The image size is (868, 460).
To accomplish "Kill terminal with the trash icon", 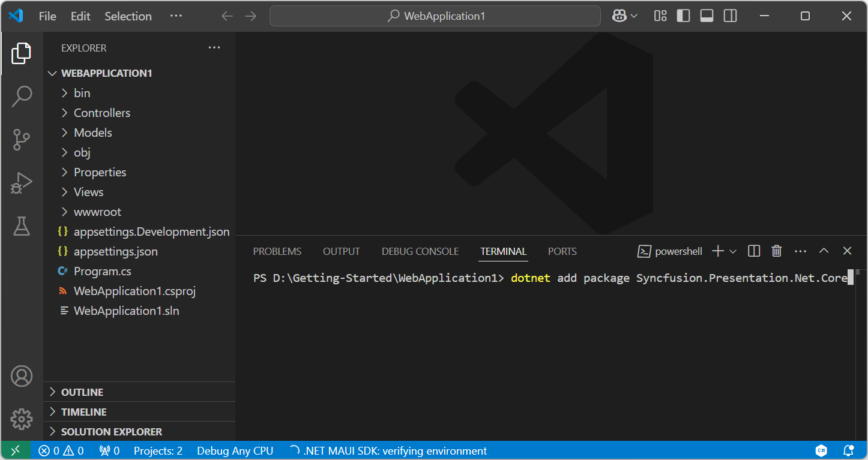I will [777, 251].
